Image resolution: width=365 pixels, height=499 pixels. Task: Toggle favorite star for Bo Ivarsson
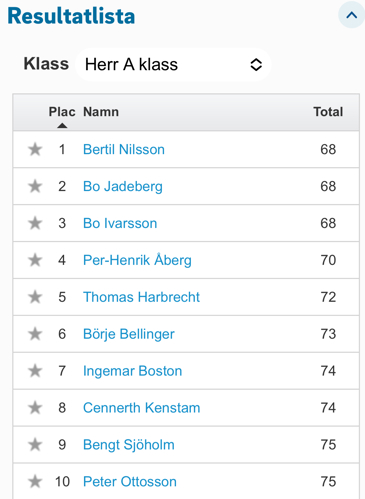(x=35, y=223)
